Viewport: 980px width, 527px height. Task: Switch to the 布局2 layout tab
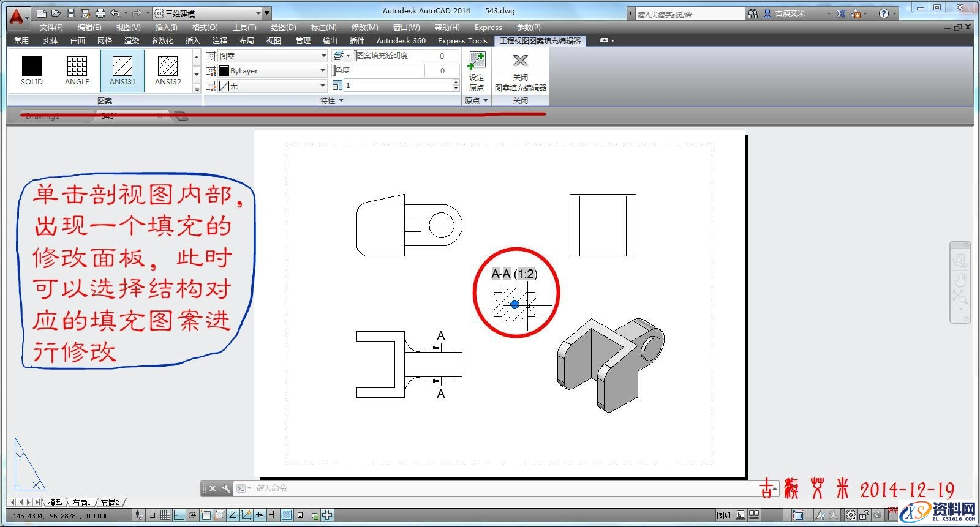[110, 503]
